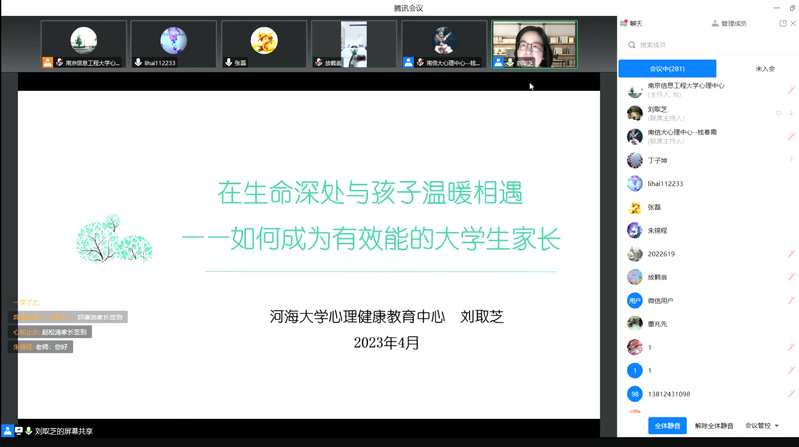Click 朱锦程 avatar in the member list
Screen dimensions: 799x447
[x=634, y=230]
